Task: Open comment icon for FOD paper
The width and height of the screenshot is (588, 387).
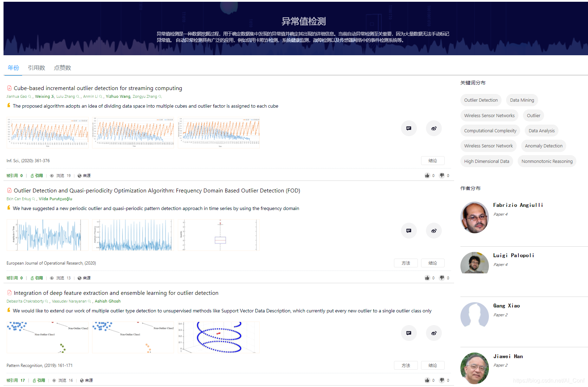Action: click(409, 231)
